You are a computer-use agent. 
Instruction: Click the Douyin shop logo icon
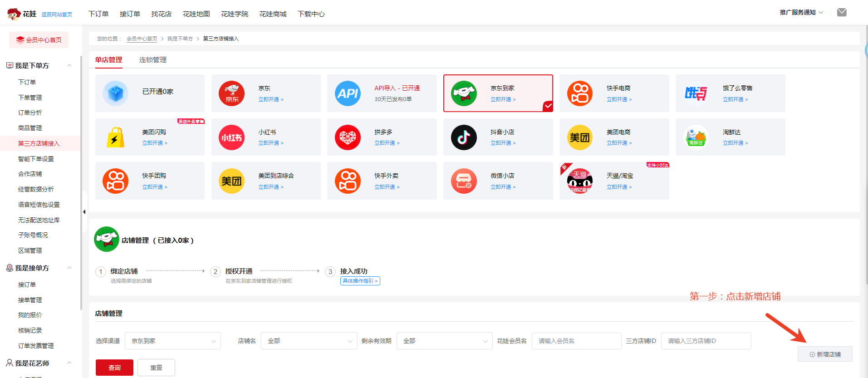[x=464, y=137]
